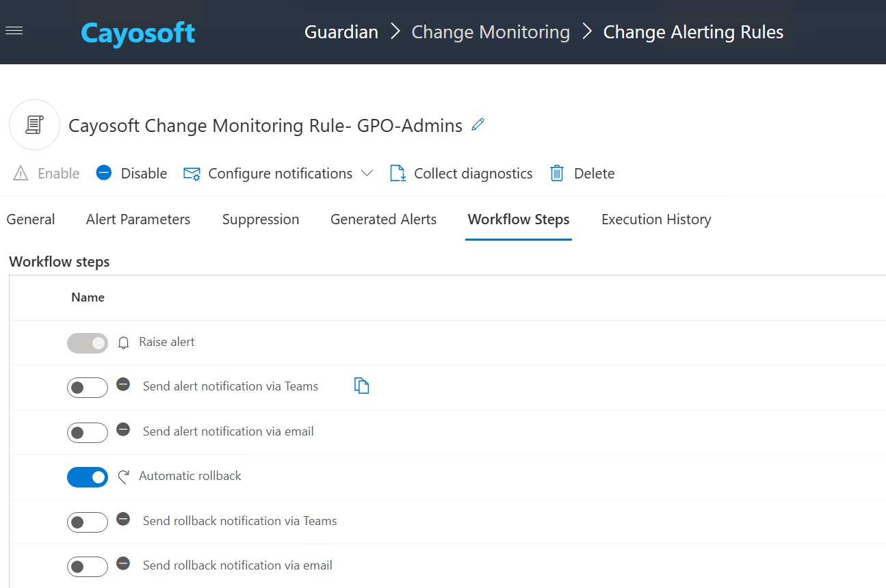Click copy icon beside Teams alert notification
This screenshot has width=886, height=588.
pyautogui.click(x=361, y=386)
